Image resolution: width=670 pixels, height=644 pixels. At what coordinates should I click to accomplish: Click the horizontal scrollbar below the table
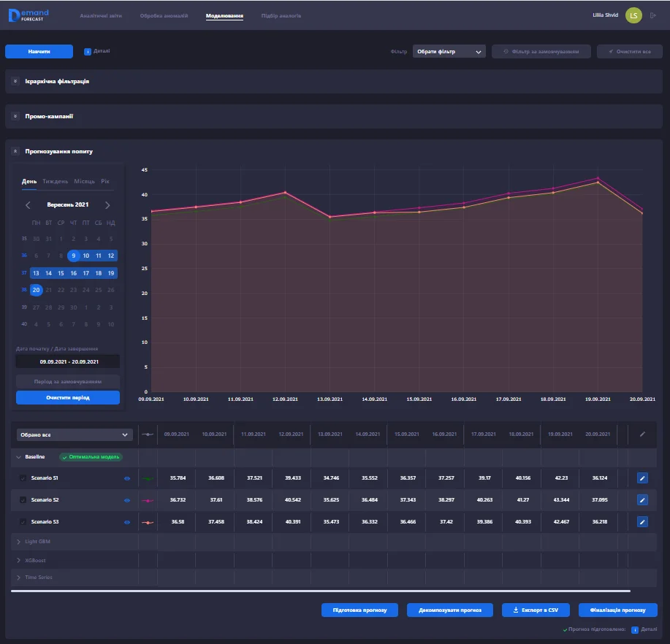321,591
